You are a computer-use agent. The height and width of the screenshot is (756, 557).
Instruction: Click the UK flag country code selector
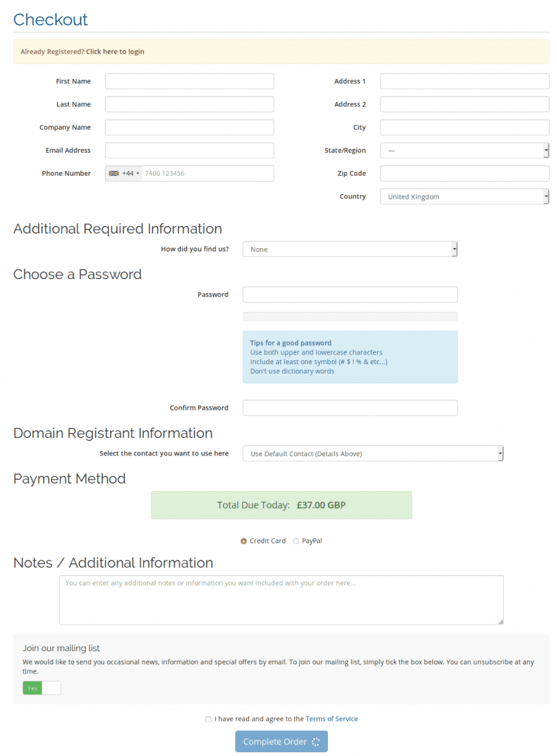pos(123,173)
